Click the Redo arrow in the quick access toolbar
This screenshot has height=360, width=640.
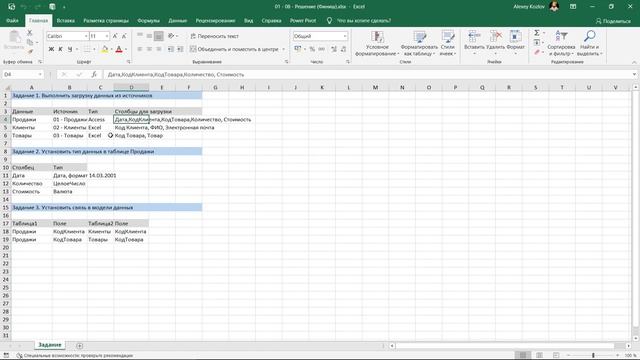pos(37,7)
